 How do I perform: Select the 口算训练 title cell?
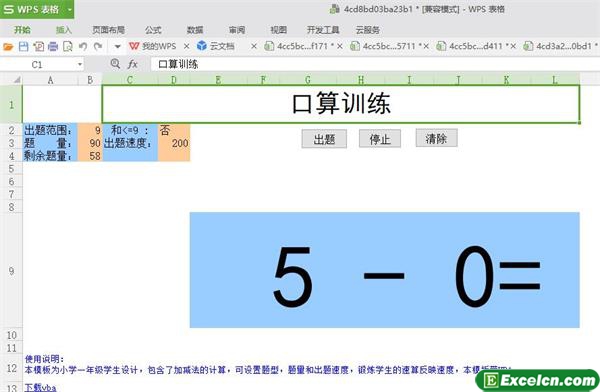341,104
